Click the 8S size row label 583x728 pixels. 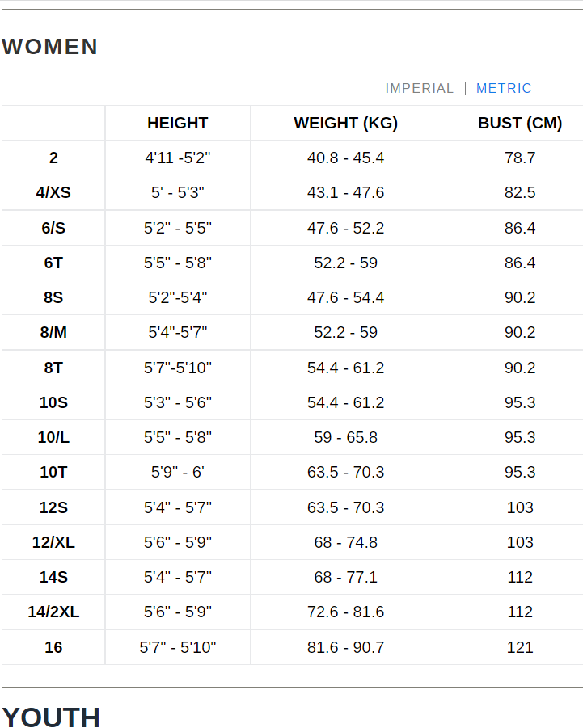[x=53, y=297]
